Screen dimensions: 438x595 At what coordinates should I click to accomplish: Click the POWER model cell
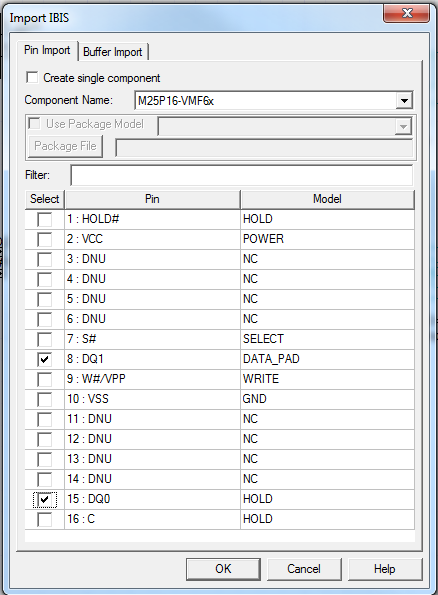point(327,239)
